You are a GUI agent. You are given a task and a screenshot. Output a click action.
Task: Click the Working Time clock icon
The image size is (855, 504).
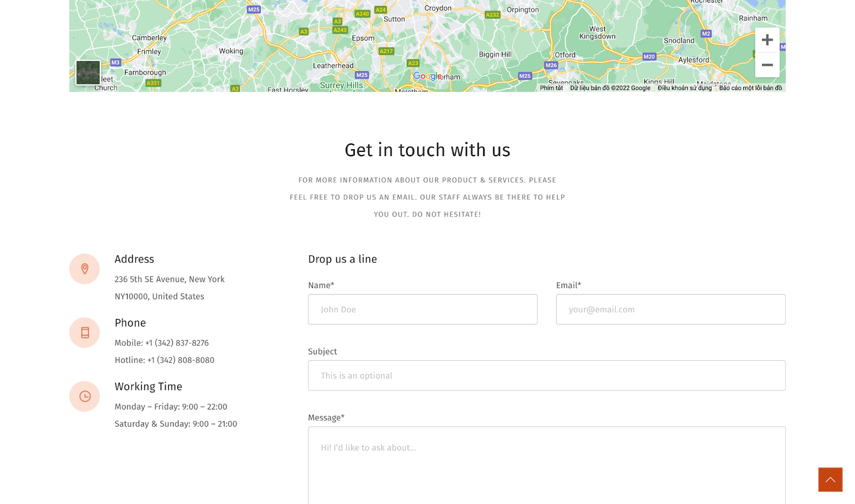(84, 396)
